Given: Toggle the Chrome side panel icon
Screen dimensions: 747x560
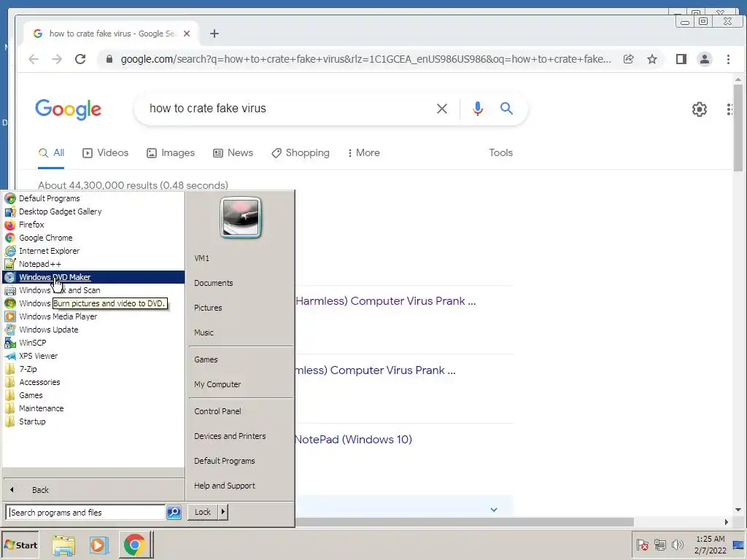Looking at the screenshot, I should point(681,59).
